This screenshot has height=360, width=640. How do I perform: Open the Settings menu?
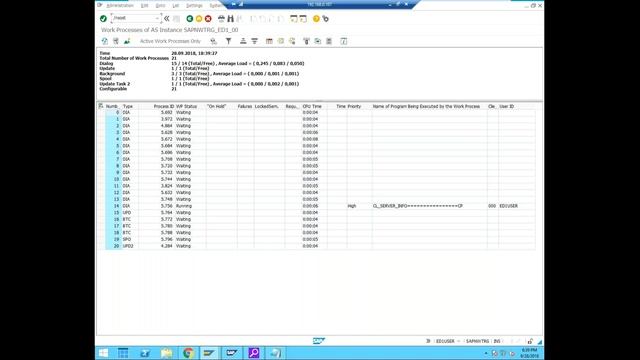pos(194,6)
